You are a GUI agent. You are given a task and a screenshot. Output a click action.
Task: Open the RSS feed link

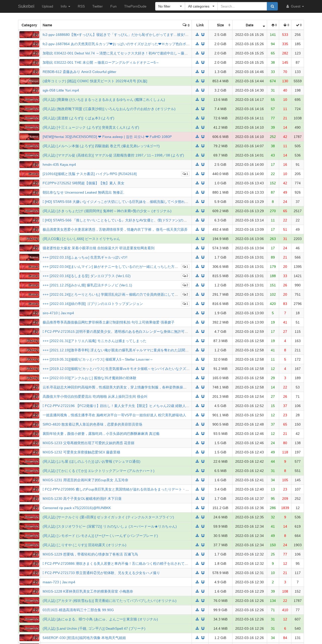point(81,6)
